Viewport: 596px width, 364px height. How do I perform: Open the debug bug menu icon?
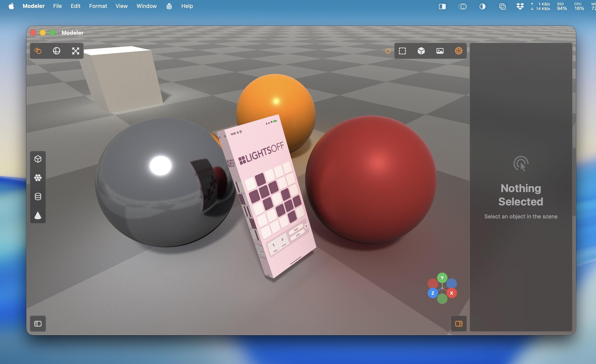[x=169, y=6]
